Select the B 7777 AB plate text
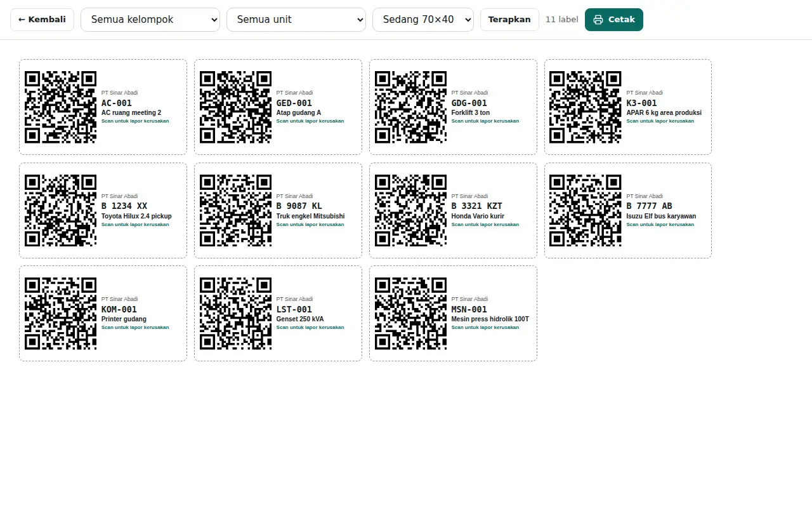The image size is (812, 508). pos(650,206)
